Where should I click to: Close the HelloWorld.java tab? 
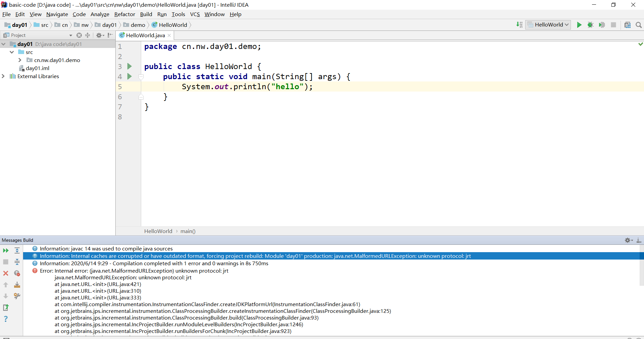[x=169, y=36]
